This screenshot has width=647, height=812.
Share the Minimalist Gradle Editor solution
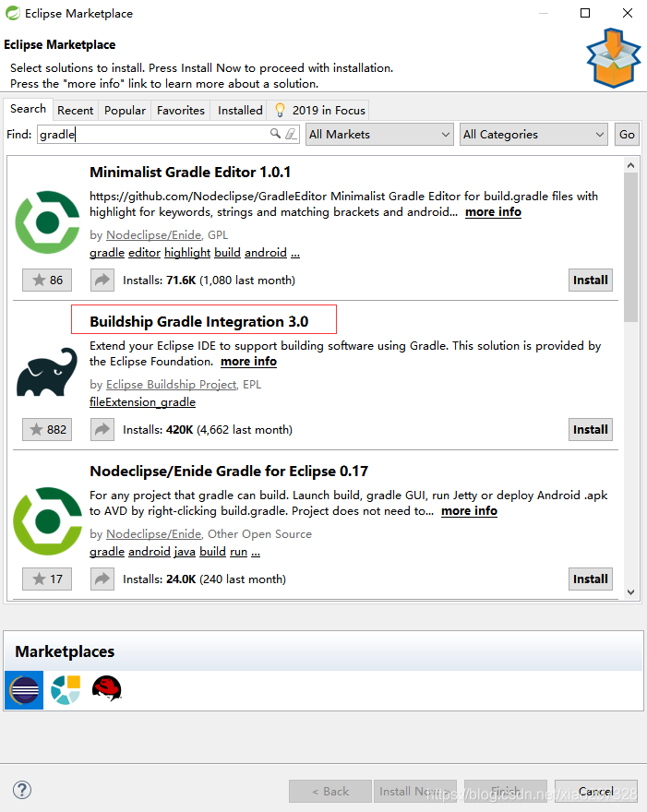pyautogui.click(x=102, y=281)
